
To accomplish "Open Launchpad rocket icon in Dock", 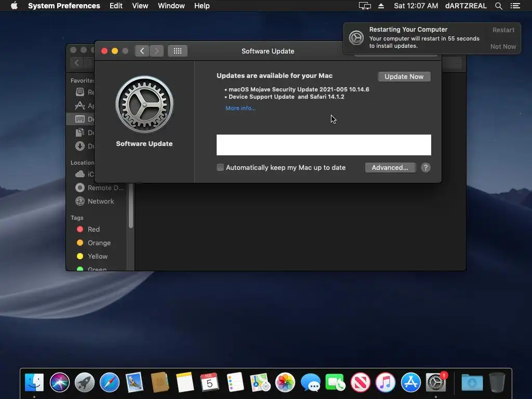I will (x=85, y=382).
